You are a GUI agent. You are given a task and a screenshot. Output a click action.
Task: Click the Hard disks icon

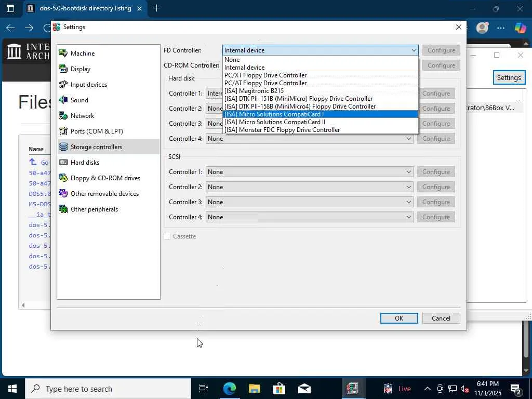63,162
